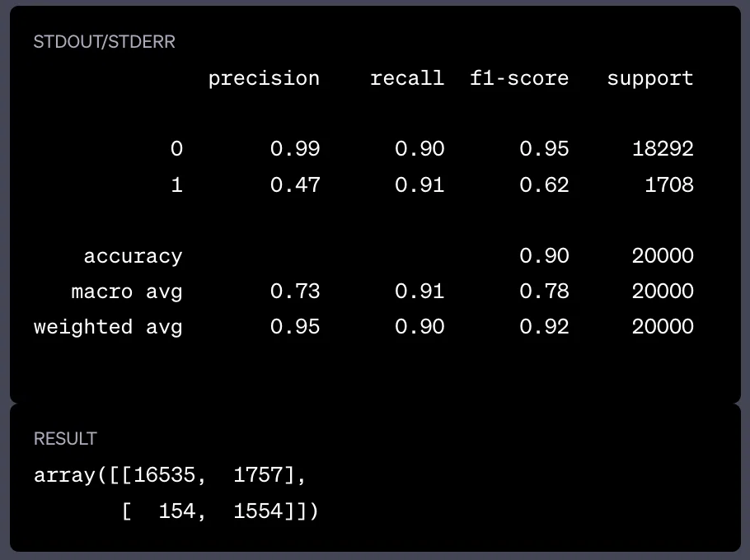
Task: Click confusion matrix value 16535
Action: 165,475
